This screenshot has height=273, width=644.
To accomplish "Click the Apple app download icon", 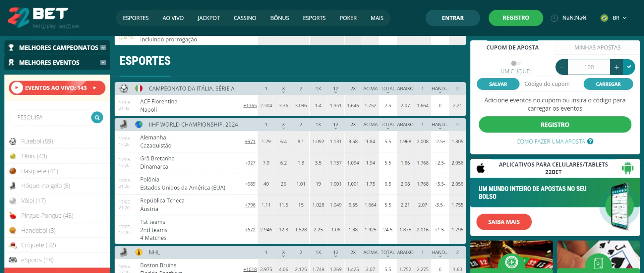I will click(x=481, y=168).
